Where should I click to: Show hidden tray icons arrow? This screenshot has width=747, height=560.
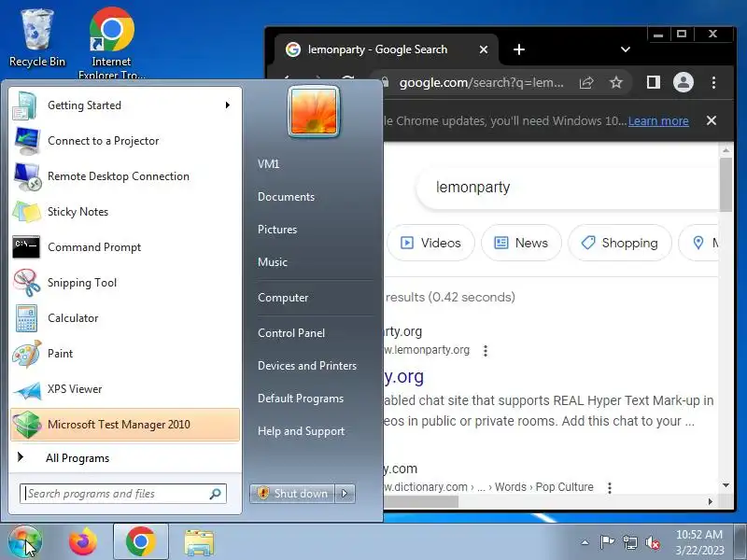pyautogui.click(x=585, y=542)
